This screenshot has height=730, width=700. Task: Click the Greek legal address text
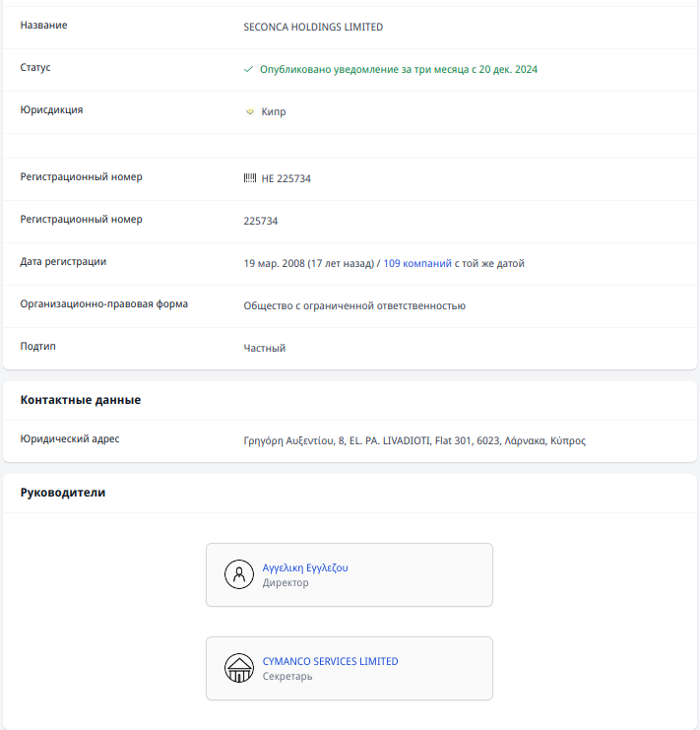click(414, 440)
